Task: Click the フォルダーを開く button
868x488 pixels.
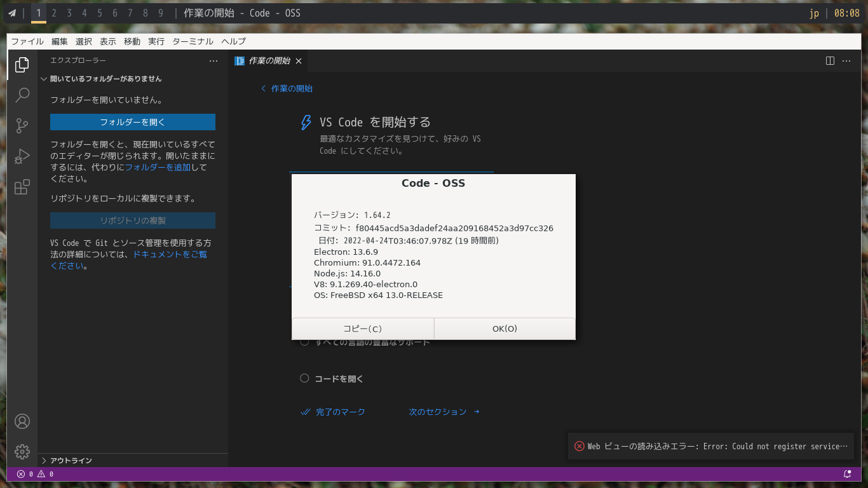Action: [x=133, y=122]
